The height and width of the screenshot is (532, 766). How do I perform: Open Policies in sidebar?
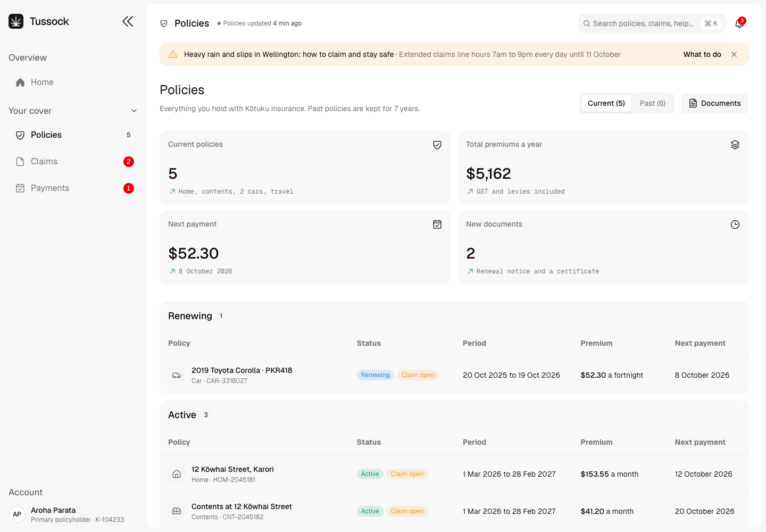(x=73, y=135)
